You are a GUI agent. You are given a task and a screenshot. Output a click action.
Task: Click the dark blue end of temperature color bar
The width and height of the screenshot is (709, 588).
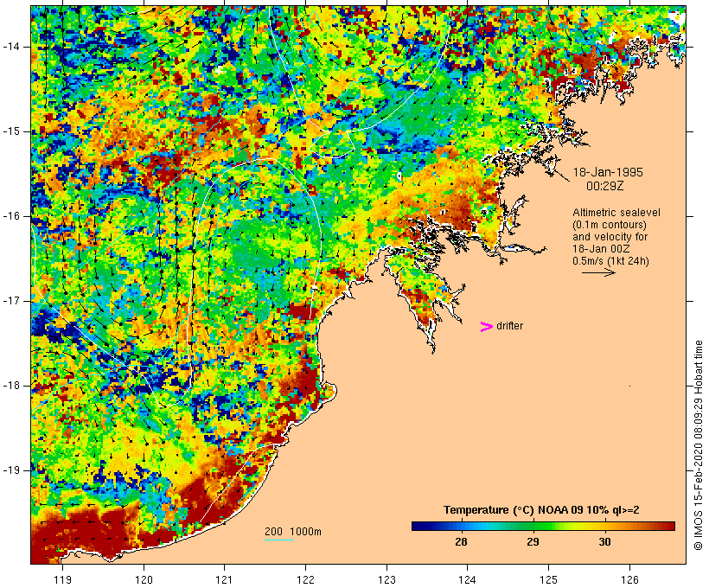click(x=418, y=526)
